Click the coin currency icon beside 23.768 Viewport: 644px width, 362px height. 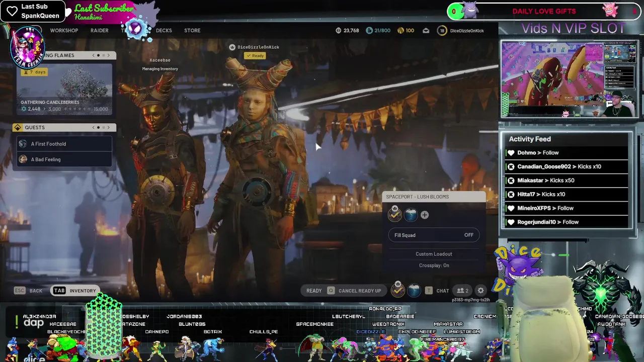click(x=339, y=31)
